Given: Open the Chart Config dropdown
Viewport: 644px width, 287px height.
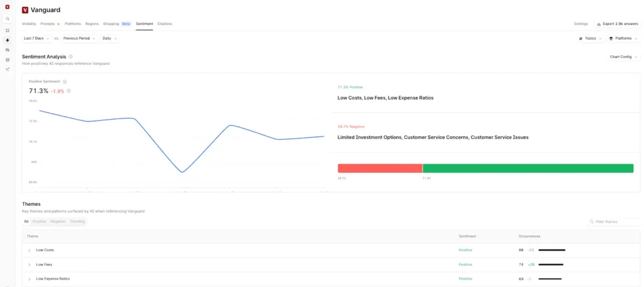Looking at the screenshot, I should click(623, 57).
